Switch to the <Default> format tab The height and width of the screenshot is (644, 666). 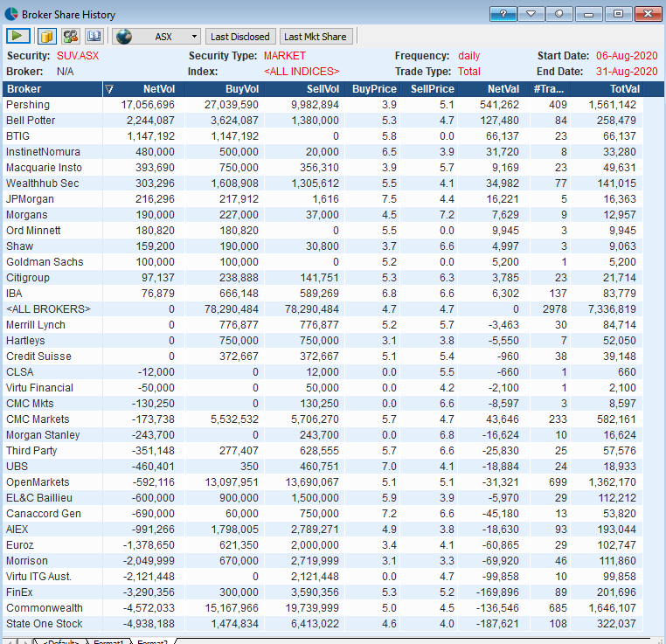[60, 641]
